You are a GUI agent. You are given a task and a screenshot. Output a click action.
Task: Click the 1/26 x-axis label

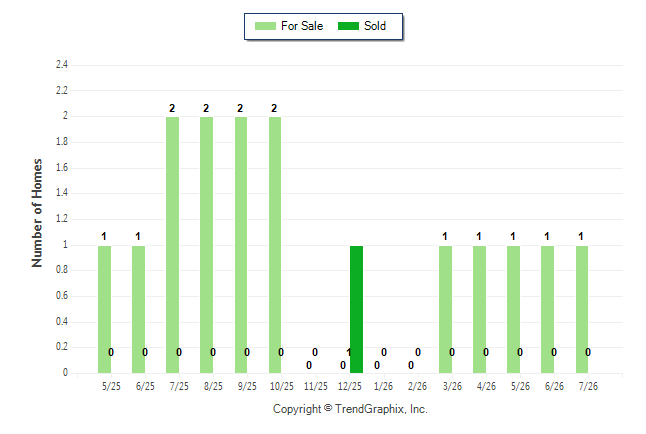[x=384, y=386]
